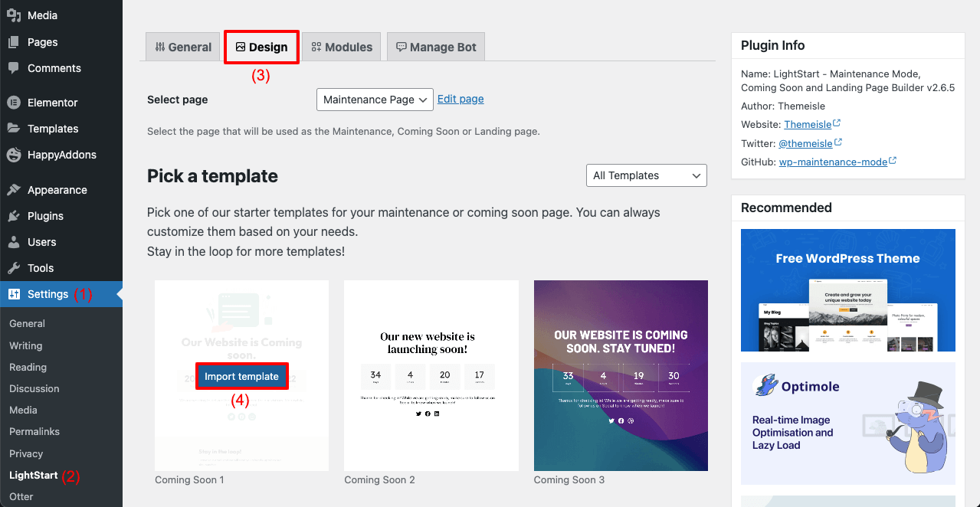Click the Users person icon
Image resolution: width=980 pixels, height=507 pixels.
click(x=14, y=242)
